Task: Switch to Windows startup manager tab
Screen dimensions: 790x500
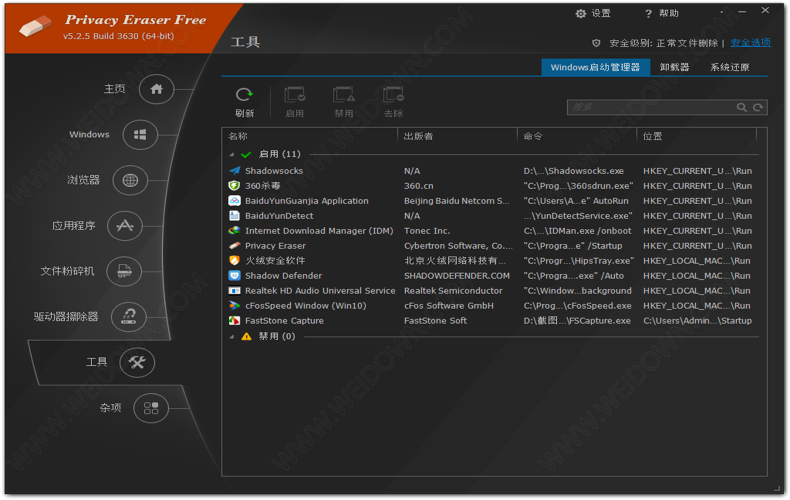Action: coord(595,68)
